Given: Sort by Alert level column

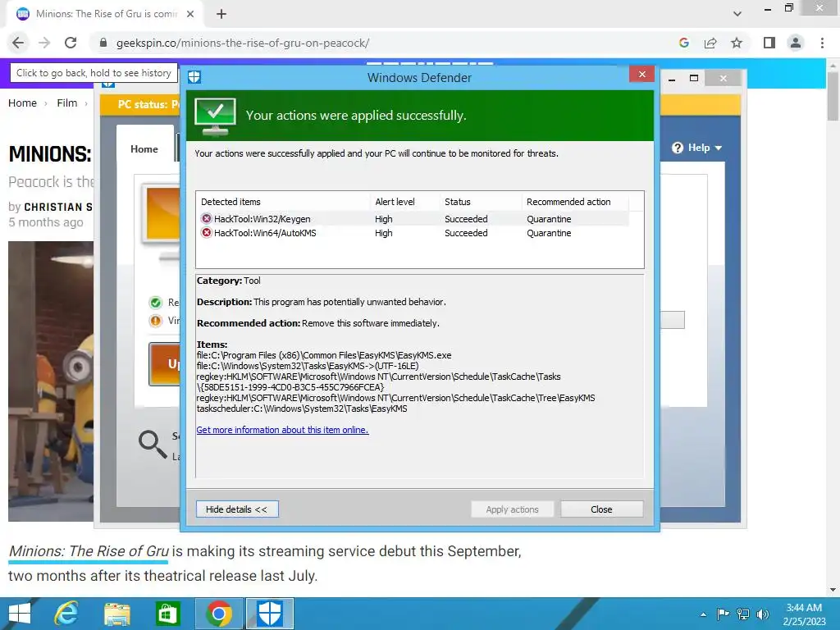Looking at the screenshot, I should pos(404,202).
